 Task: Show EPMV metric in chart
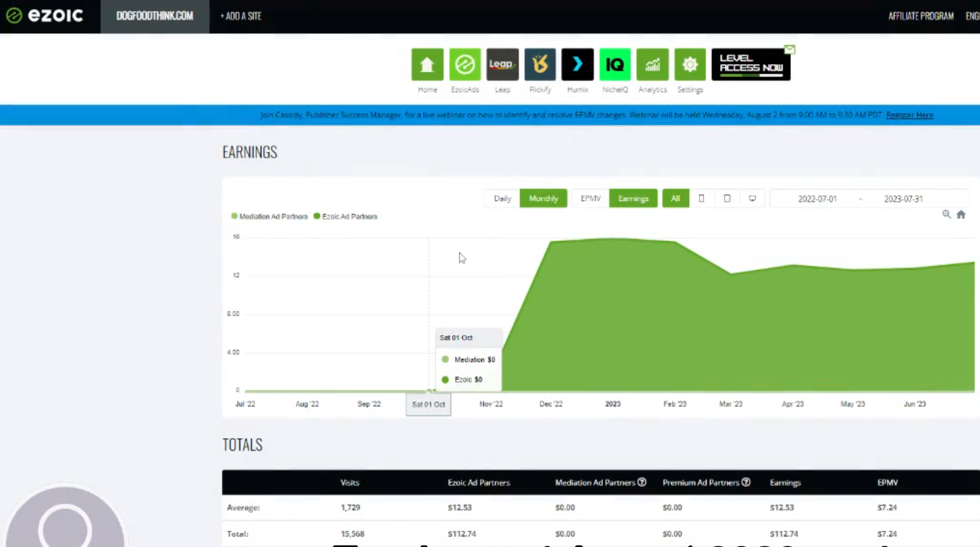click(591, 199)
